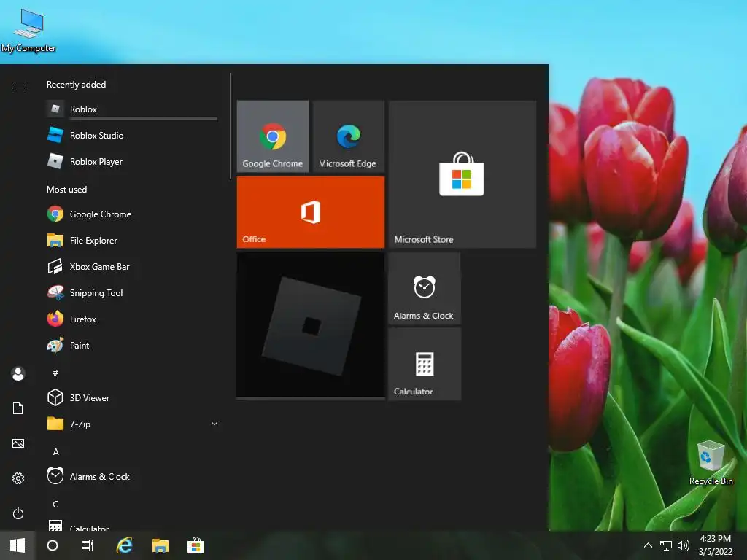Expand the 7-Zip folder chevron
Screen dimensions: 747x560
(214, 424)
